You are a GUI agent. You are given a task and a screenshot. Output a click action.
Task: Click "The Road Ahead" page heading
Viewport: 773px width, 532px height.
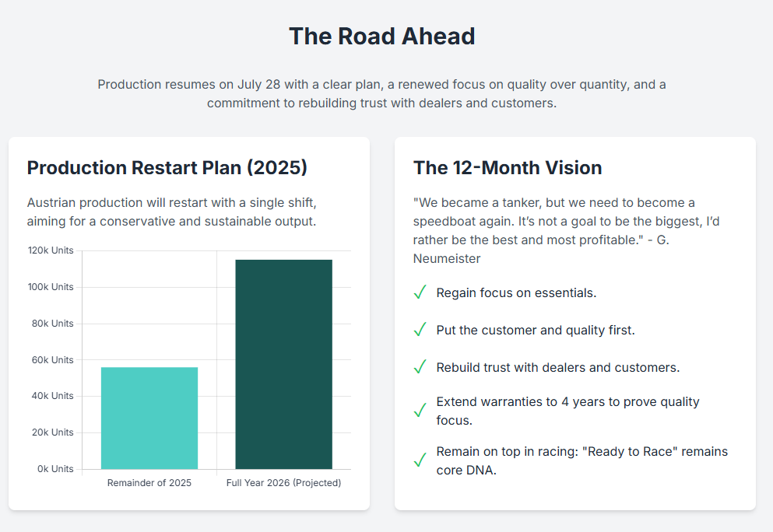click(x=381, y=37)
